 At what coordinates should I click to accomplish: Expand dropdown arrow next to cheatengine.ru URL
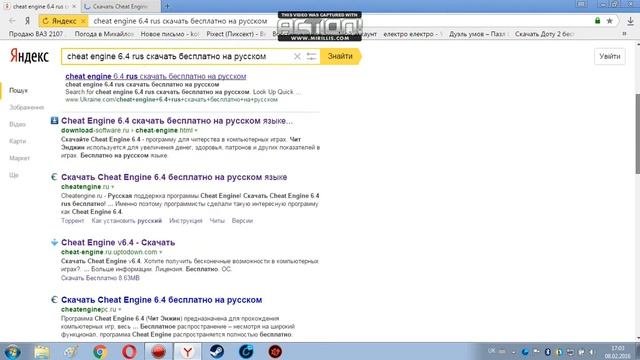pyautogui.click(x=113, y=187)
